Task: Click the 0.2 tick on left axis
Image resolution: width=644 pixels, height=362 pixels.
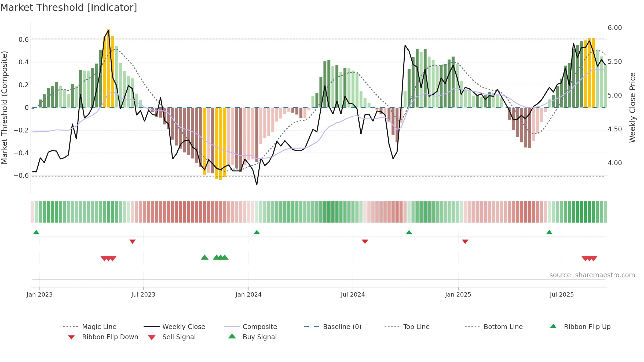Action: [24, 85]
